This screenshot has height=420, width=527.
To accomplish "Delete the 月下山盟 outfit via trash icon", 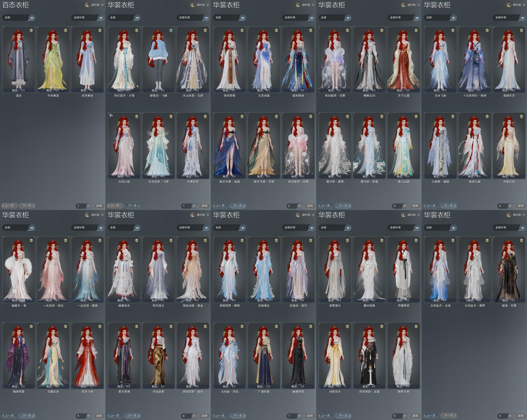I will [x=416, y=30].
